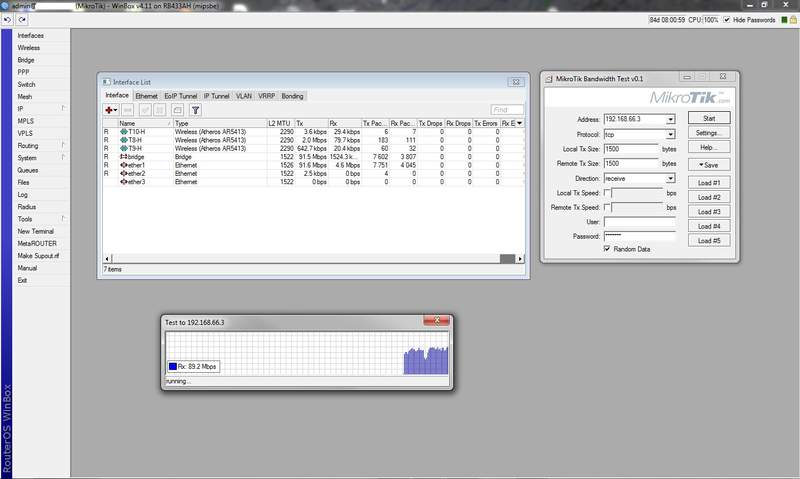Switch to the VRRP tab

tap(266, 96)
